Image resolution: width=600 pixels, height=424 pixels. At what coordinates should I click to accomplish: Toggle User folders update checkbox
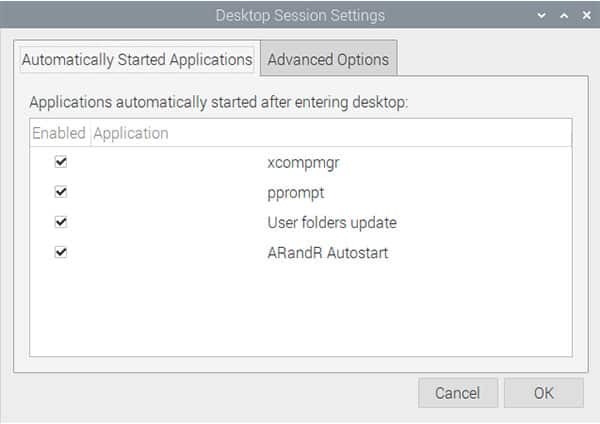click(x=61, y=222)
